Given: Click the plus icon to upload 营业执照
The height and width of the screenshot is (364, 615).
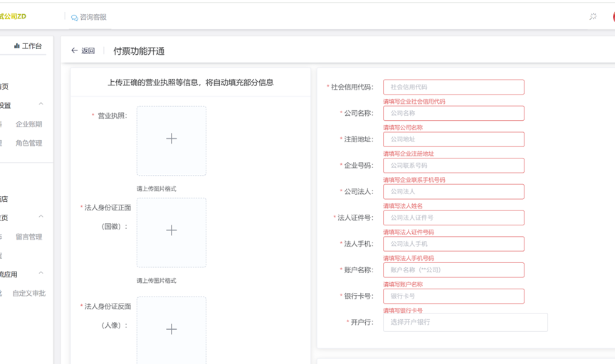Looking at the screenshot, I should pos(172,139).
